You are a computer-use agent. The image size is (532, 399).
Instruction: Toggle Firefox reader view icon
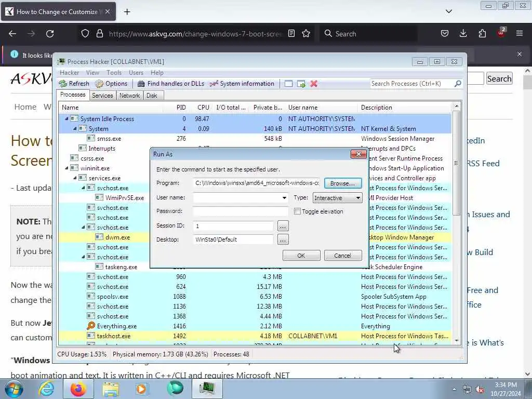point(291,34)
